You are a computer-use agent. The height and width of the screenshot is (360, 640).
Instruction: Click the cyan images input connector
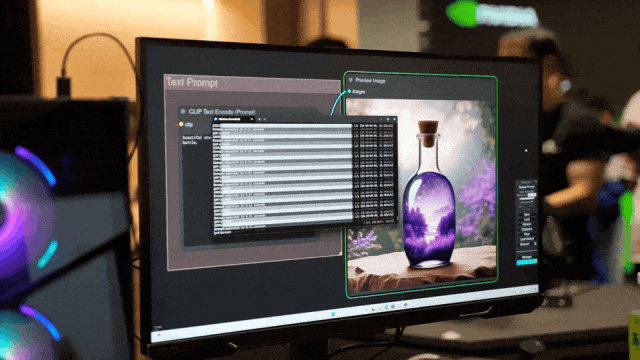pyautogui.click(x=349, y=91)
